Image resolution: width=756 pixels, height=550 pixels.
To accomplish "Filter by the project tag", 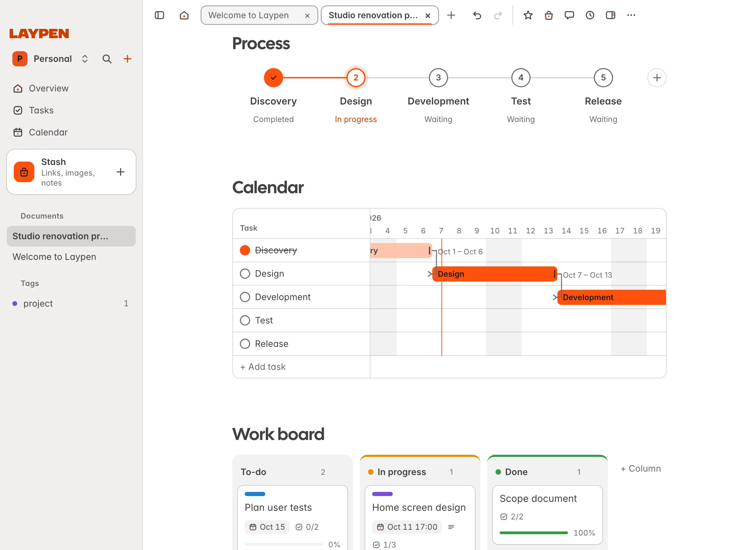I will [71, 304].
